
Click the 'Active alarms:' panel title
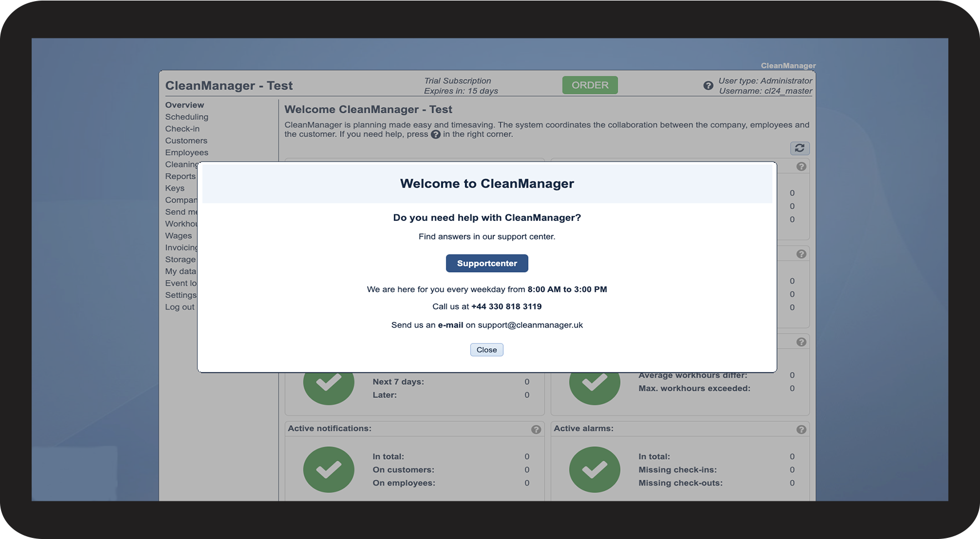tap(583, 429)
